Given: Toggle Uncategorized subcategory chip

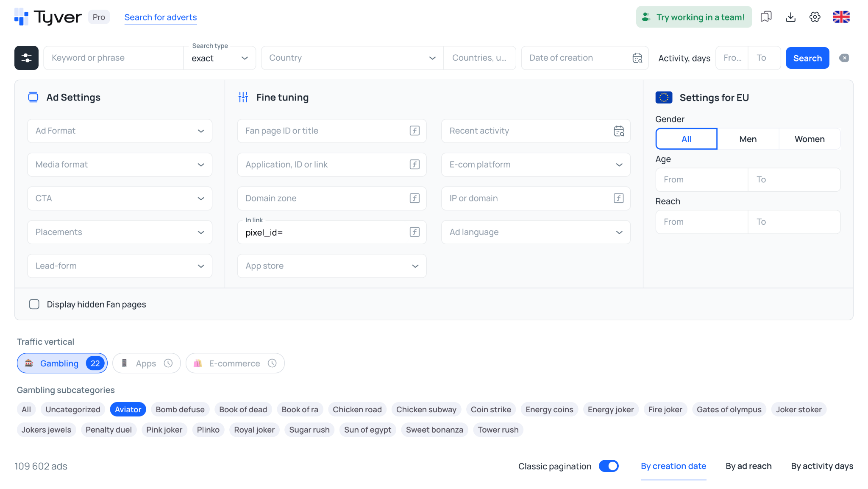Looking at the screenshot, I should pos(73,409).
